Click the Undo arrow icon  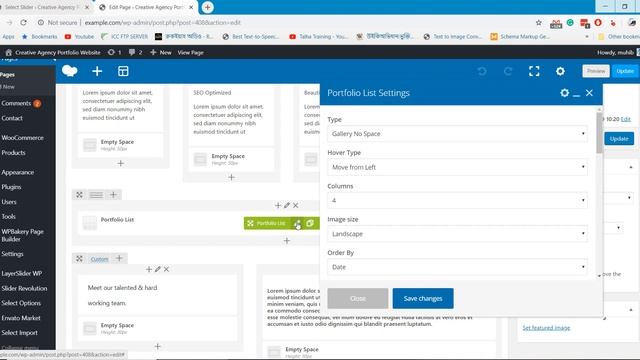tap(482, 71)
